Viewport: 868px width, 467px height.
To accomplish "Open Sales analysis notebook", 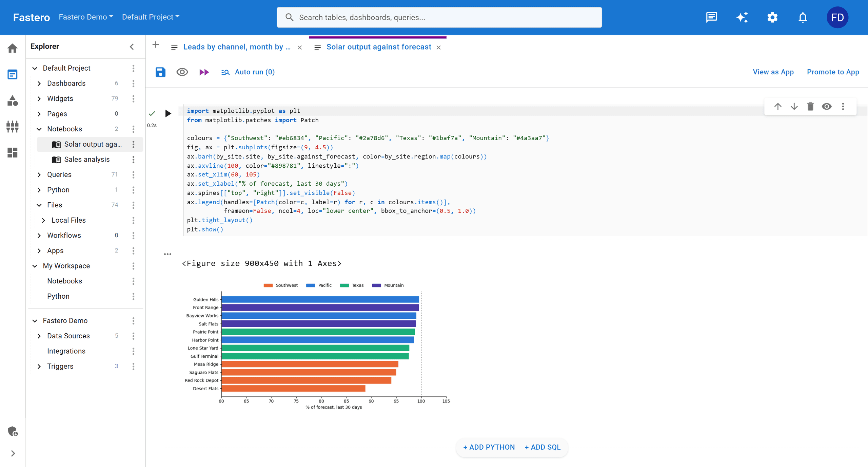I will tap(87, 160).
